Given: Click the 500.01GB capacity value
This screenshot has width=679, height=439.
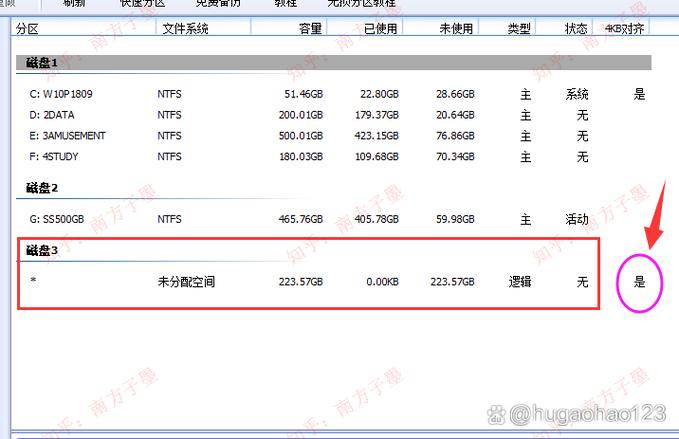Looking at the screenshot, I should [301, 136].
